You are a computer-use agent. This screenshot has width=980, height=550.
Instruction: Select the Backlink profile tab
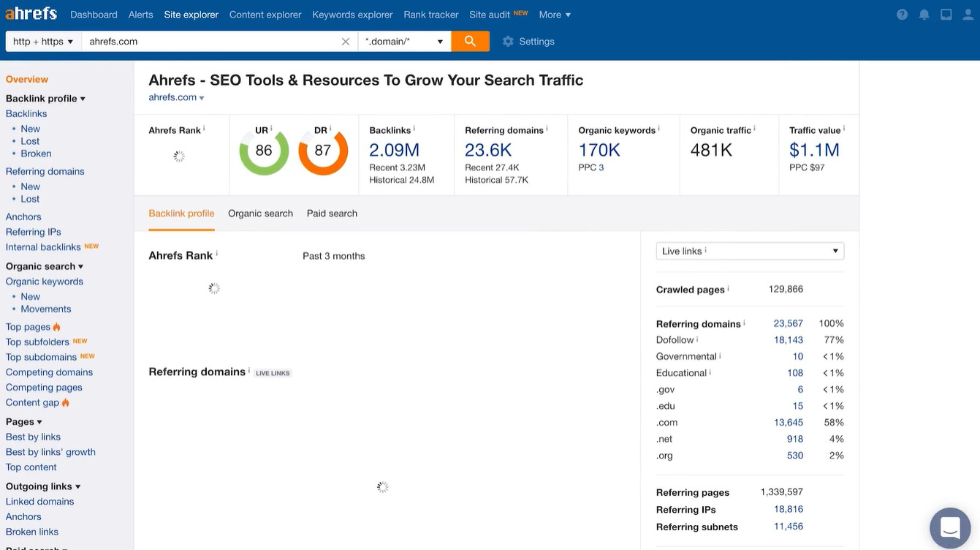click(x=181, y=214)
